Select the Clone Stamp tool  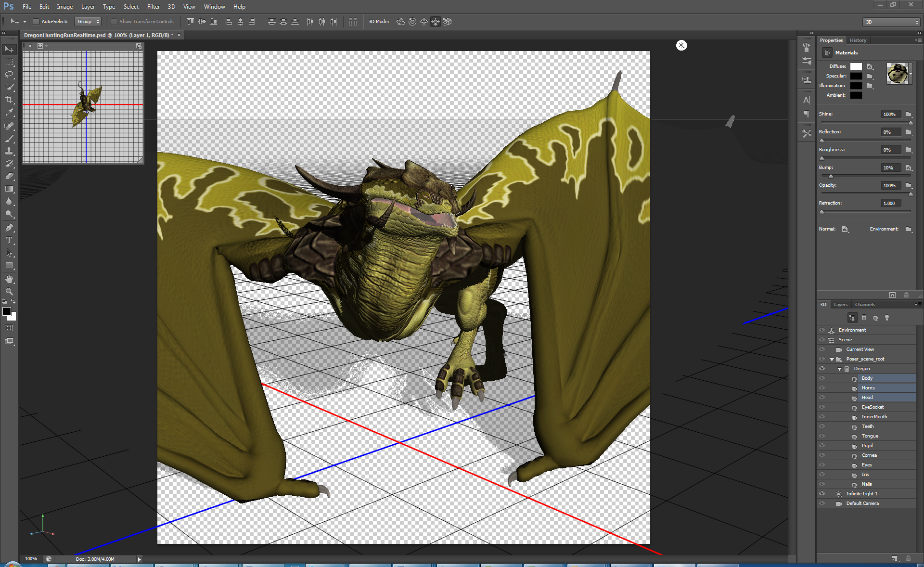point(9,151)
